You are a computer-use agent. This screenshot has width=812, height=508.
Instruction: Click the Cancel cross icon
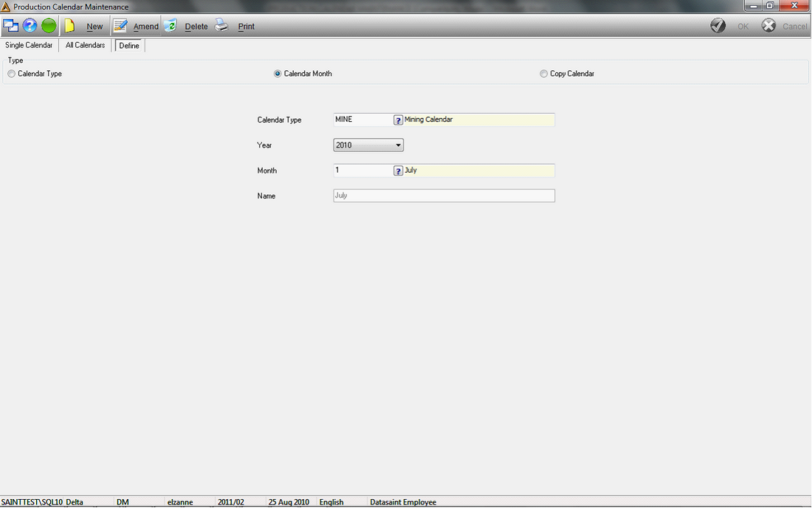pos(768,25)
